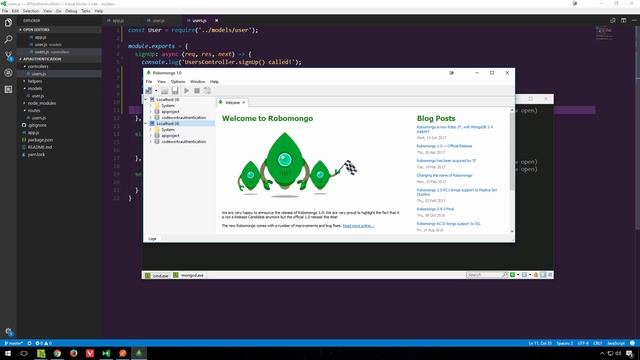This screenshot has height=360, width=640.
Task: Click the console Search input field
Action: point(484,275)
